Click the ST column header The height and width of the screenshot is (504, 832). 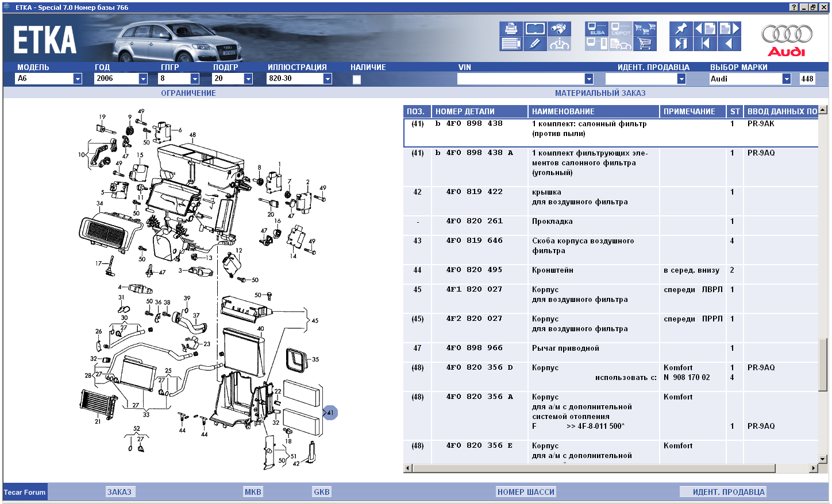point(734,111)
